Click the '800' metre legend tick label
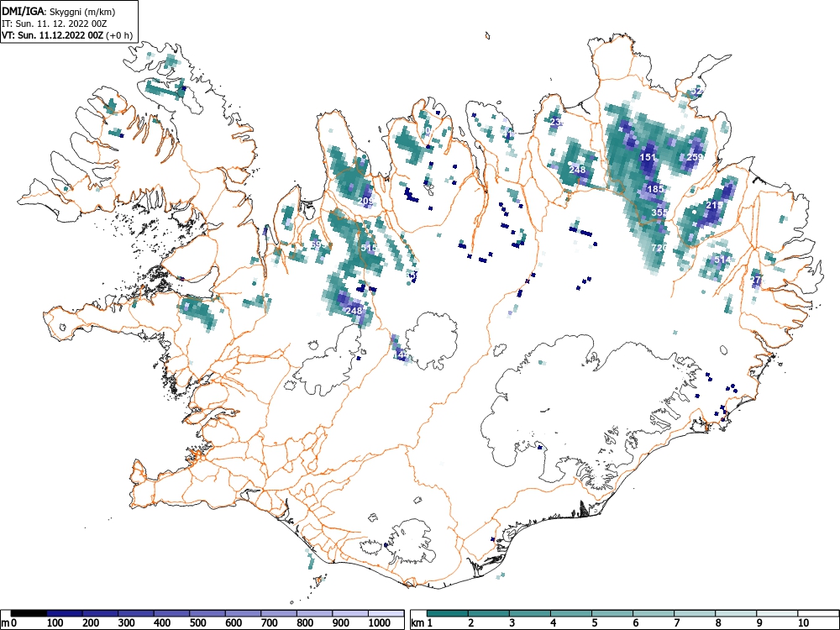The height and width of the screenshot is (630, 840). point(305,623)
